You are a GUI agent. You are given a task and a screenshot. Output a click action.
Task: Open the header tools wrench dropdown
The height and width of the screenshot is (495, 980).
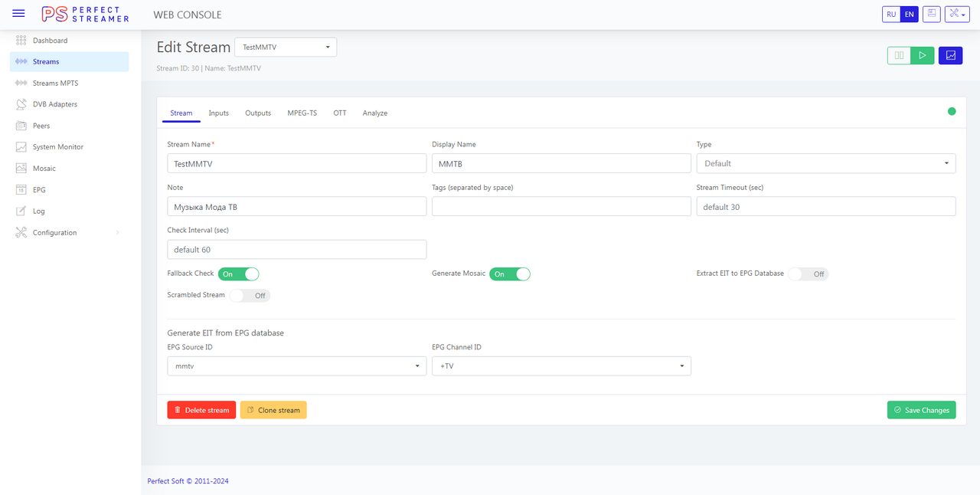(957, 14)
